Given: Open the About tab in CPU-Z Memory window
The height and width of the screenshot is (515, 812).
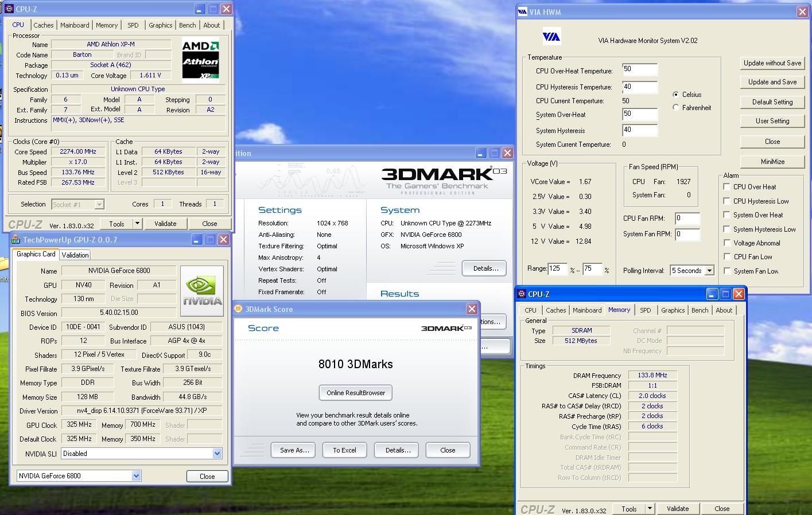Looking at the screenshot, I should [x=724, y=310].
